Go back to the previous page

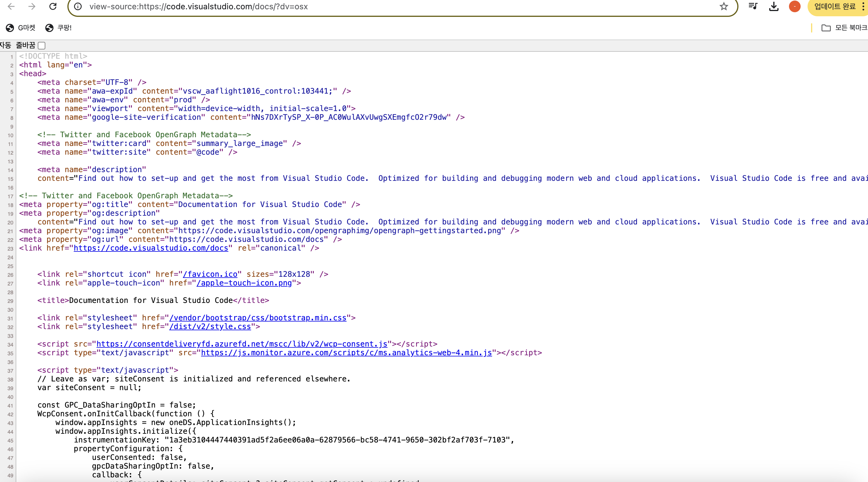(11, 6)
